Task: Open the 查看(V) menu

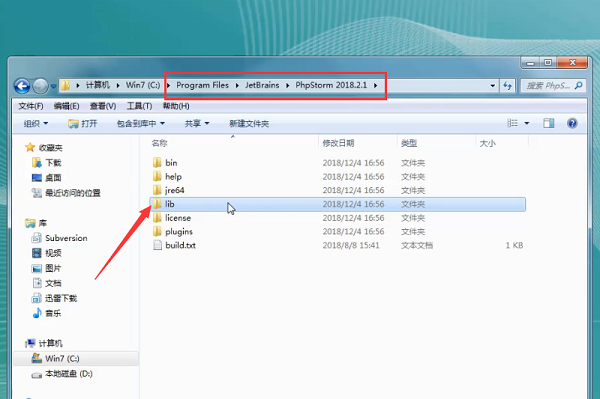Action: coord(103,106)
